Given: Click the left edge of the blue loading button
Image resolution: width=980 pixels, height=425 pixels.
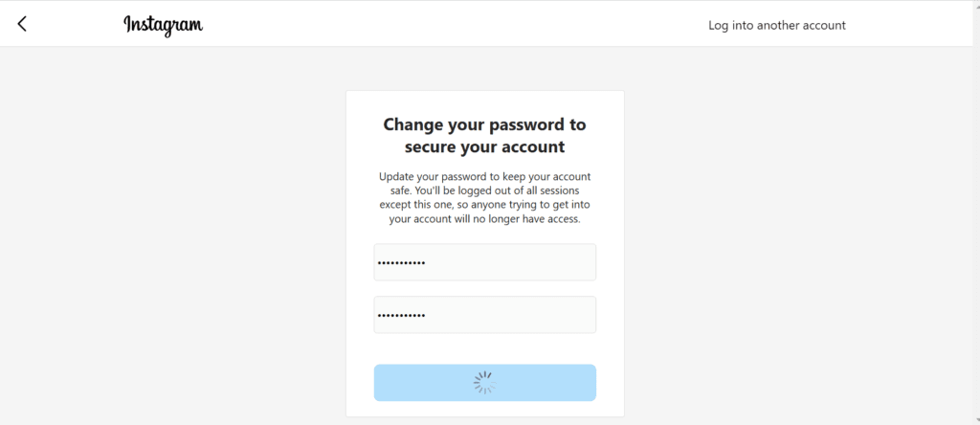Looking at the screenshot, I should tap(383, 383).
